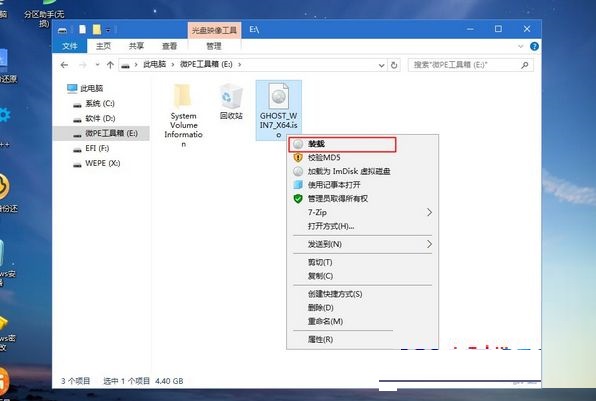The height and width of the screenshot is (401, 596).
Task: Click the search magnifier icon
Action: point(525,65)
